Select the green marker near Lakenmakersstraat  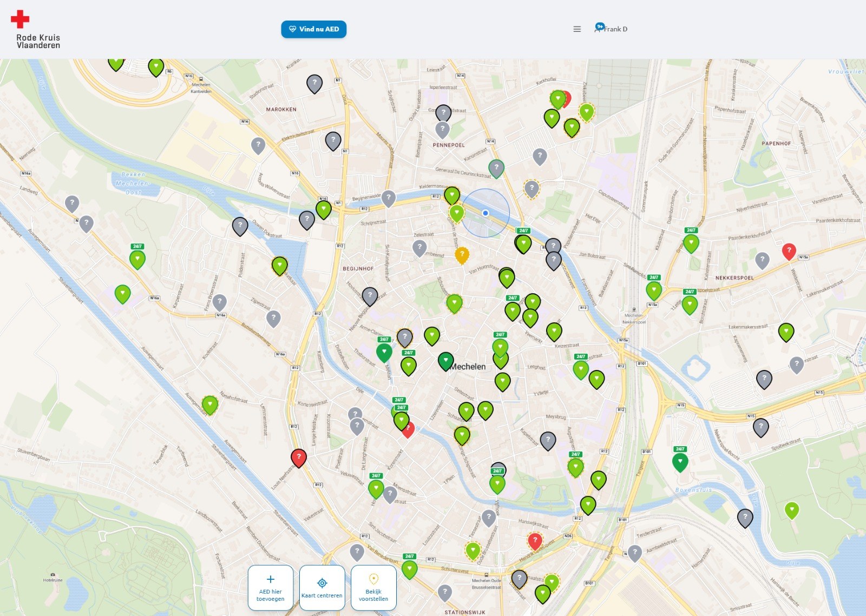786,332
